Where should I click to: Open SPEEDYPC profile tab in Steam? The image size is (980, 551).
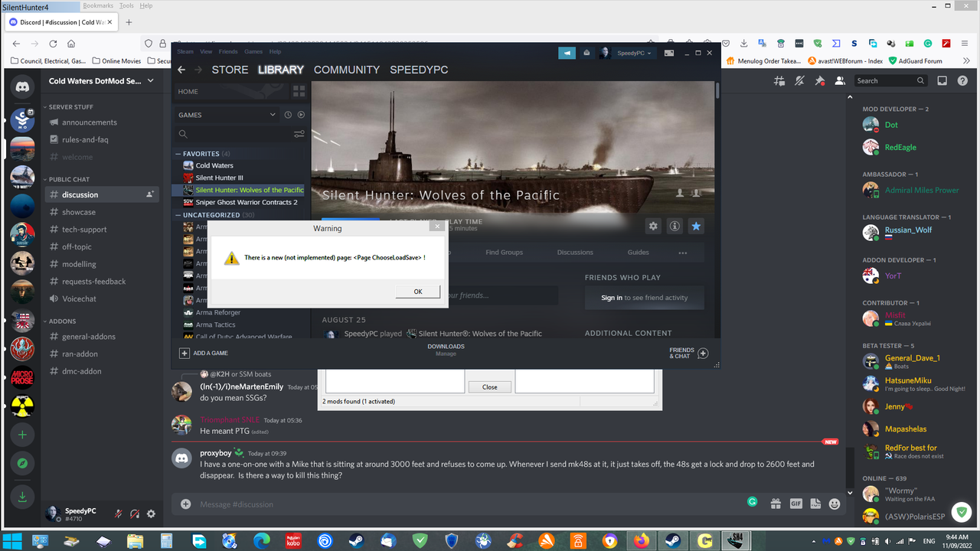coord(419,70)
